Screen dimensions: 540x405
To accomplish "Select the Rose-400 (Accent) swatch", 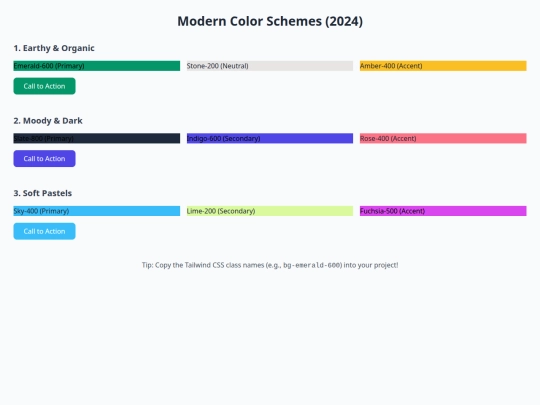I will click(443, 138).
